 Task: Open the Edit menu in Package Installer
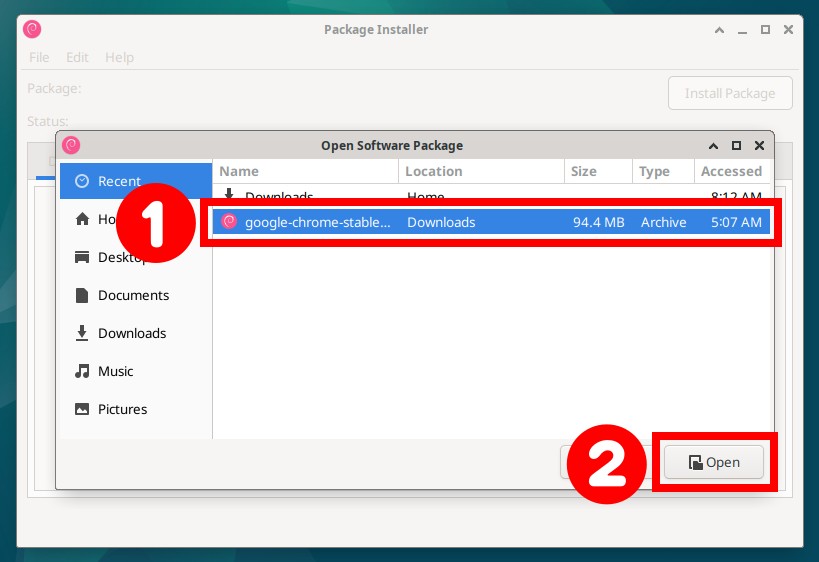pos(77,57)
